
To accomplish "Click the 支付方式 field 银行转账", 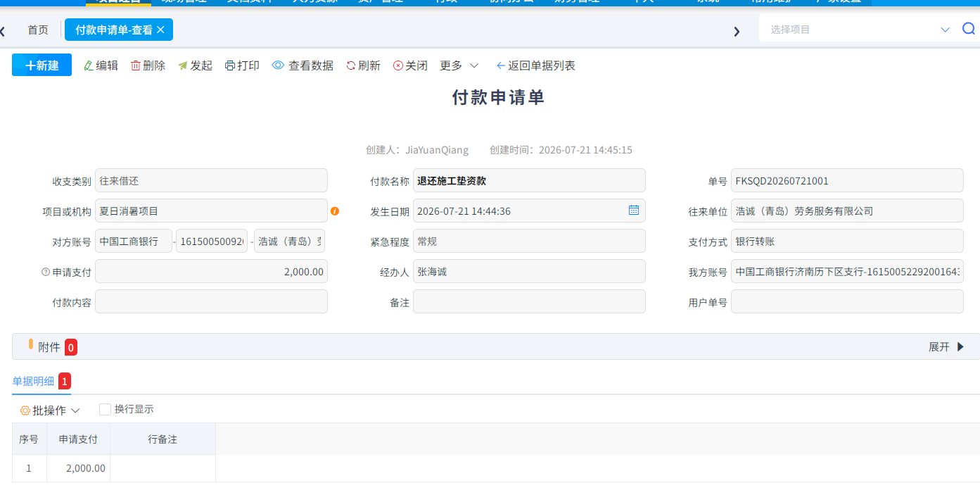I will click(847, 241).
